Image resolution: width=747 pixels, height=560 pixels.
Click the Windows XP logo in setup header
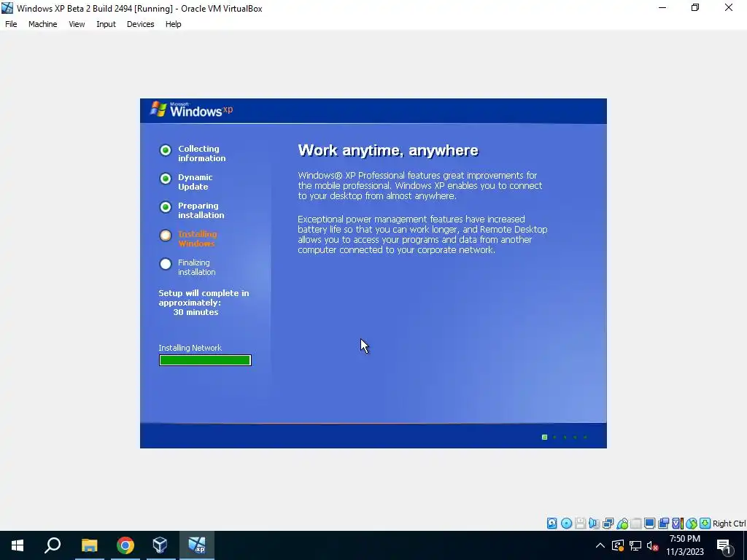192,109
